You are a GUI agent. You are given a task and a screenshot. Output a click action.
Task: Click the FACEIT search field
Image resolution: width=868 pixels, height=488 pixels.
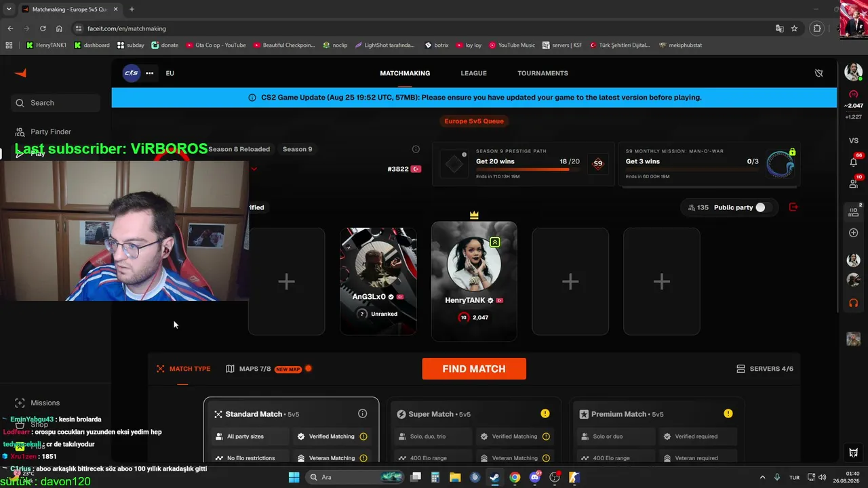[x=56, y=103]
